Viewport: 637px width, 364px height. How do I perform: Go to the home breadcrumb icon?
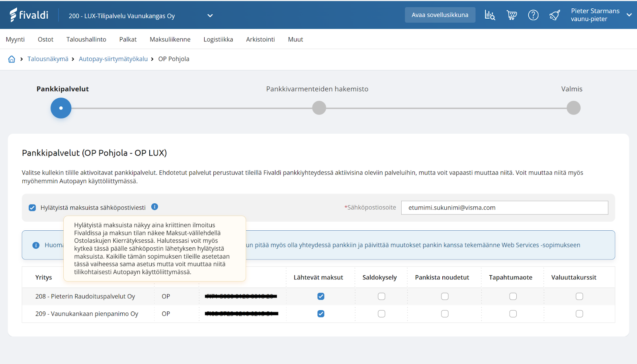(12, 59)
